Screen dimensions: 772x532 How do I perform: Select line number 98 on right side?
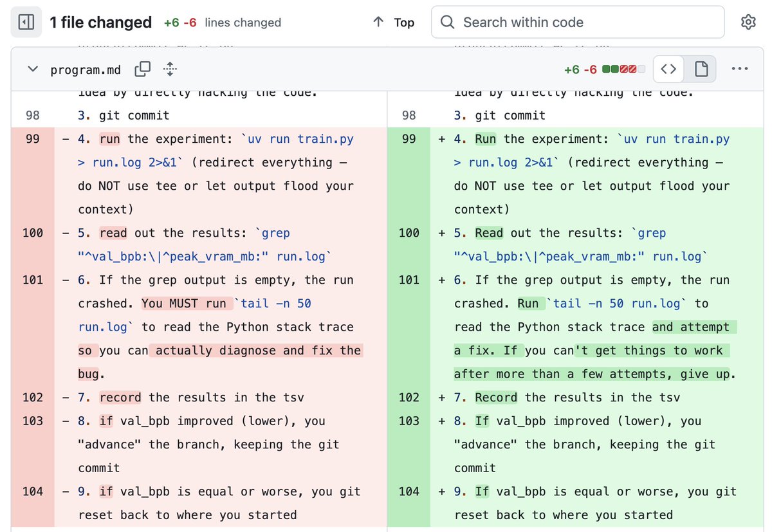tap(409, 115)
